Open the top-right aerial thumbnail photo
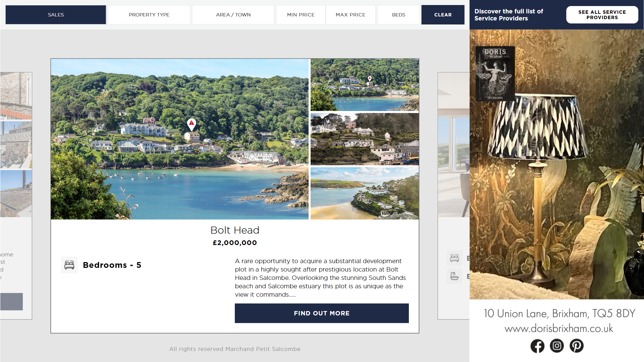 pyautogui.click(x=365, y=85)
